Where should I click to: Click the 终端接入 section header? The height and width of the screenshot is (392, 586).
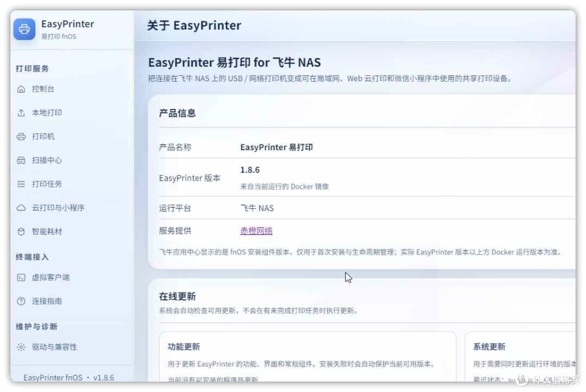coord(32,257)
